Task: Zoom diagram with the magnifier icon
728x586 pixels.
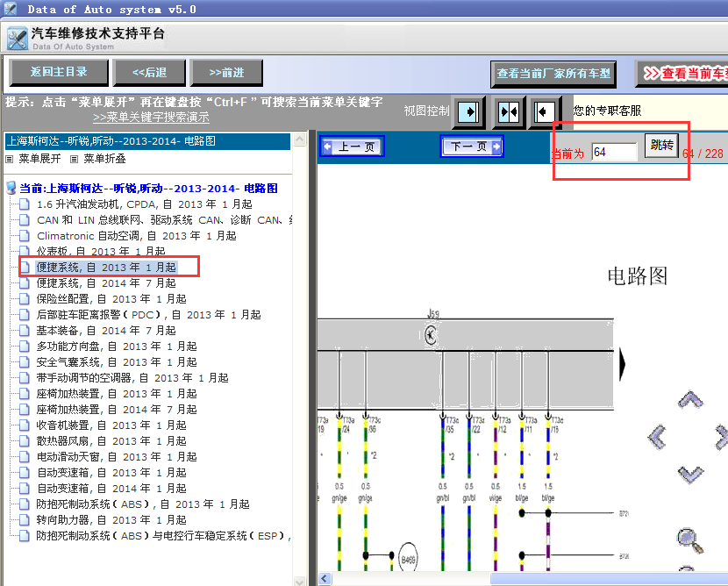Action: coord(689,540)
